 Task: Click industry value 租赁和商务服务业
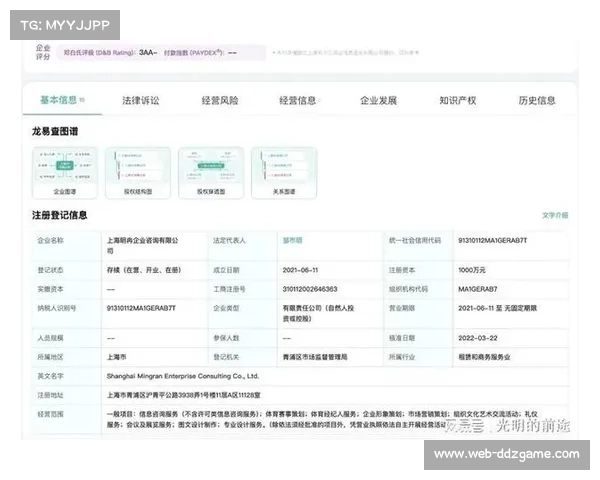484,357
